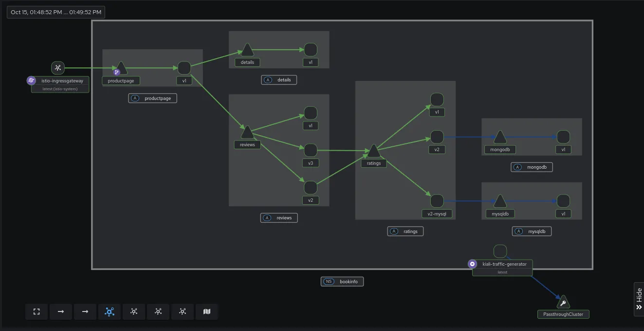Click the details service triangle node

247,50
